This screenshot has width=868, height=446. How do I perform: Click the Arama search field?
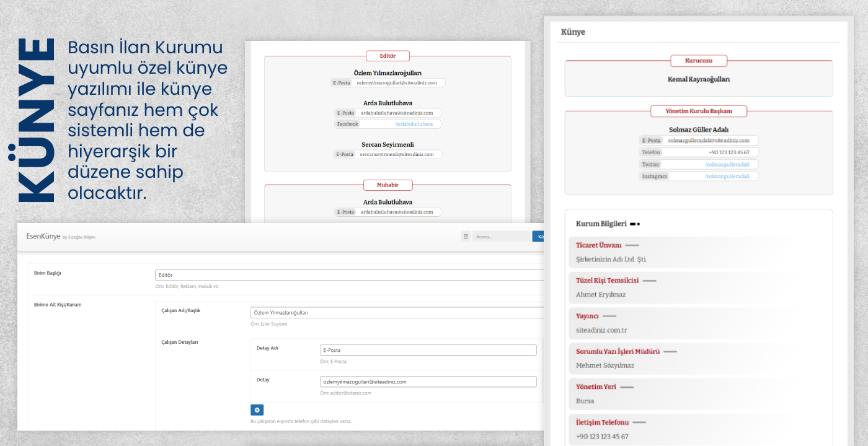[501, 236]
